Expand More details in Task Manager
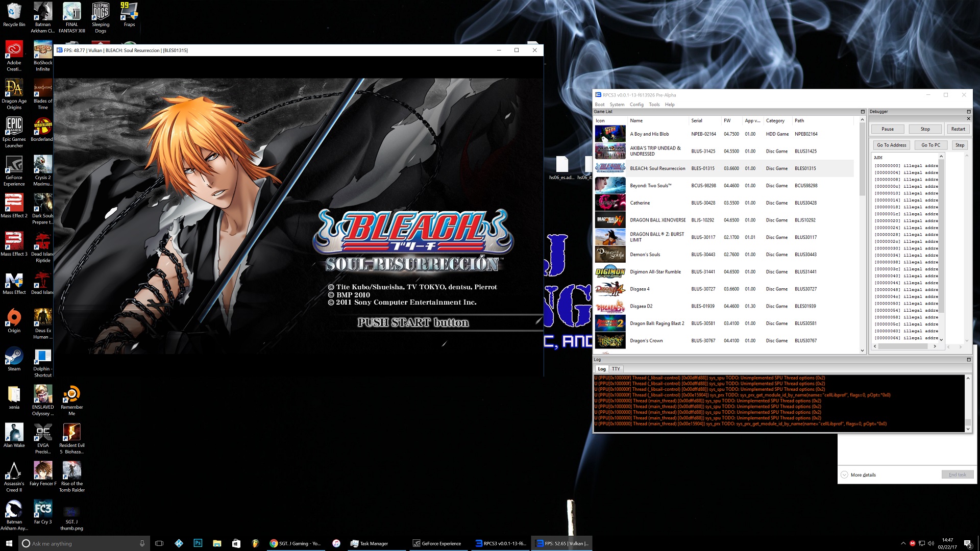This screenshot has width=980, height=551. coord(863,475)
